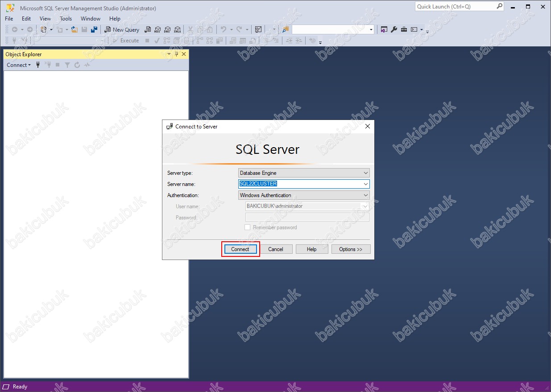Open the Toolbox briefcase icon
Viewport: 551px width, 392px height.
tap(404, 29)
